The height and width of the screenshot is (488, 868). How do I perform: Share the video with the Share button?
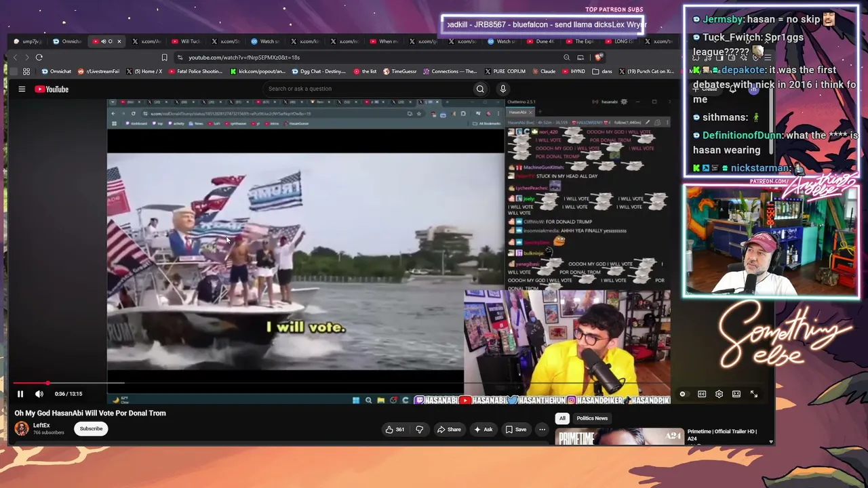coord(449,429)
